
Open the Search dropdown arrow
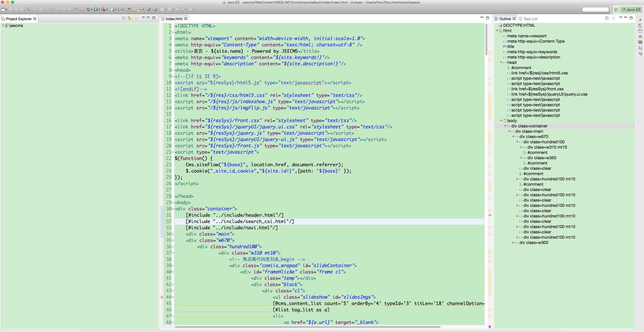pos(143,10)
